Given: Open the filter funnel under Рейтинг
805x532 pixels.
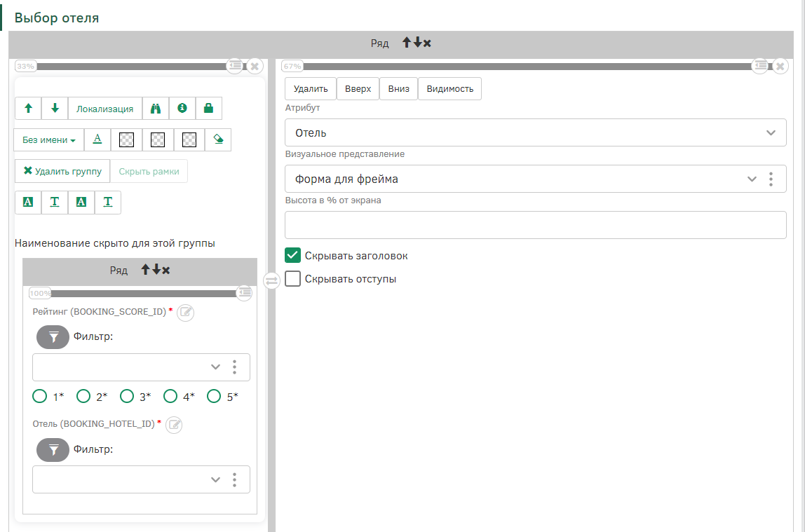Looking at the screenshot, I should pos(53,337).
